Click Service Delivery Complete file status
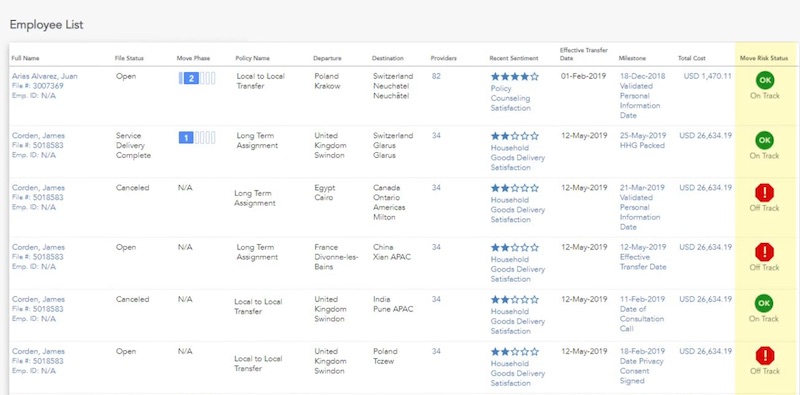This screenshot has width=800, height=395. tap(133, 145)
